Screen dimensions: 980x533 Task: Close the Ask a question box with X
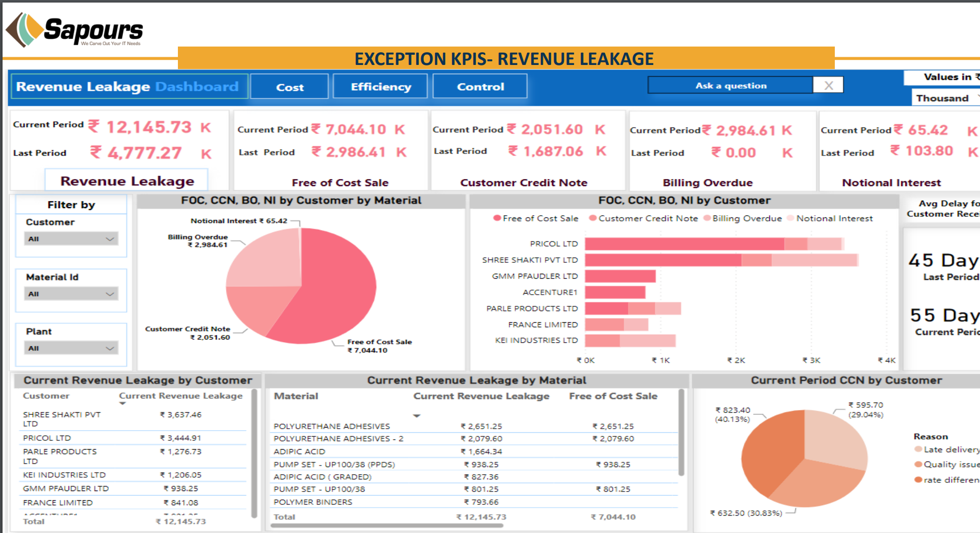tap(829, 85)
